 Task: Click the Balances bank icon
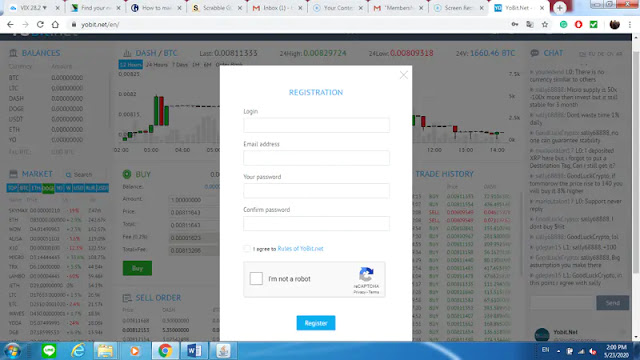(13, 53)
